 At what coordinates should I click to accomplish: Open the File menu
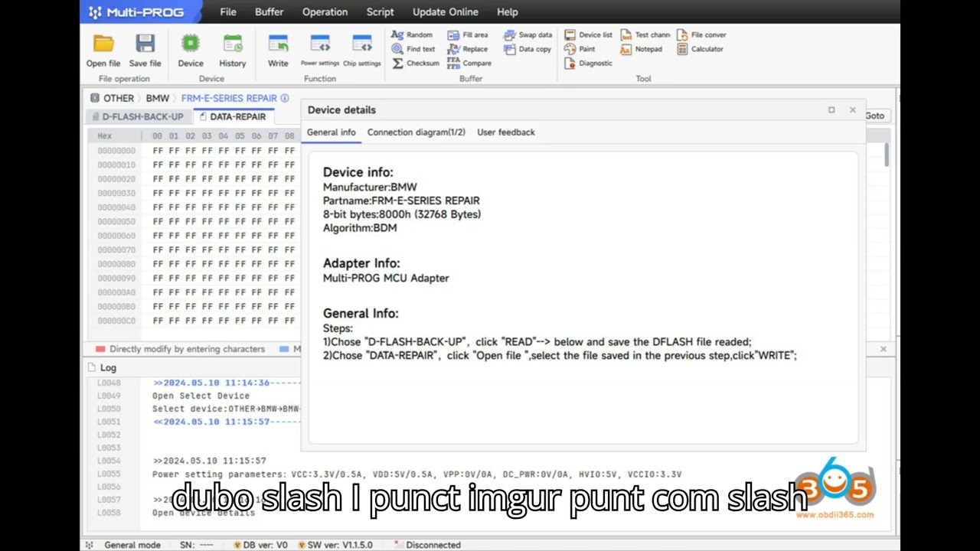[228, 11]
